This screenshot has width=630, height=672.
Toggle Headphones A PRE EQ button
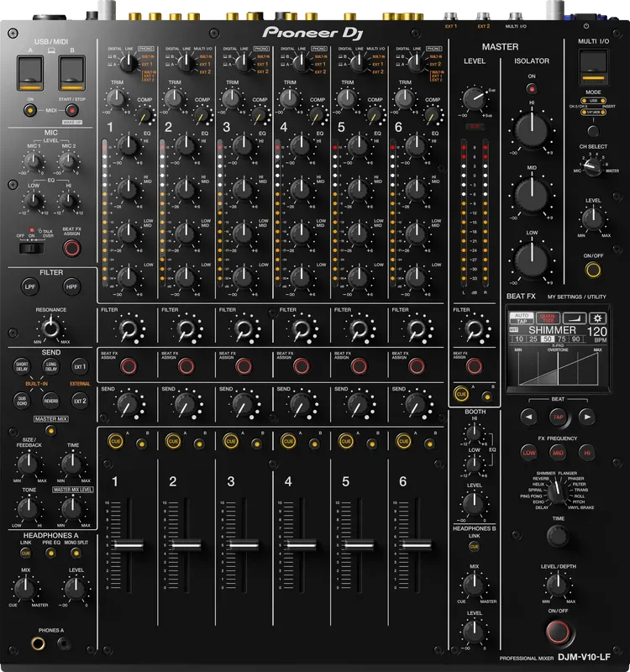tap(51, 554)
